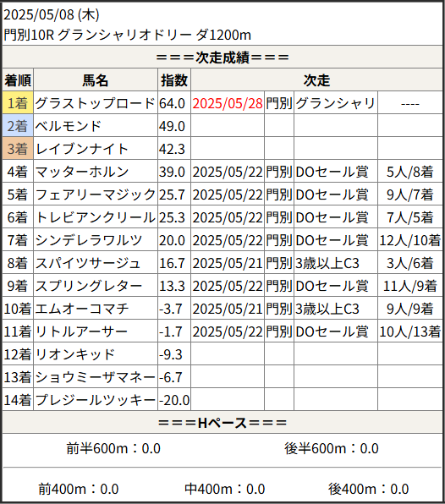Image resolution: width=445 pixels, height=504 pixels.
Task: Click the 門別10R race title line
Action: click(128, 35)
